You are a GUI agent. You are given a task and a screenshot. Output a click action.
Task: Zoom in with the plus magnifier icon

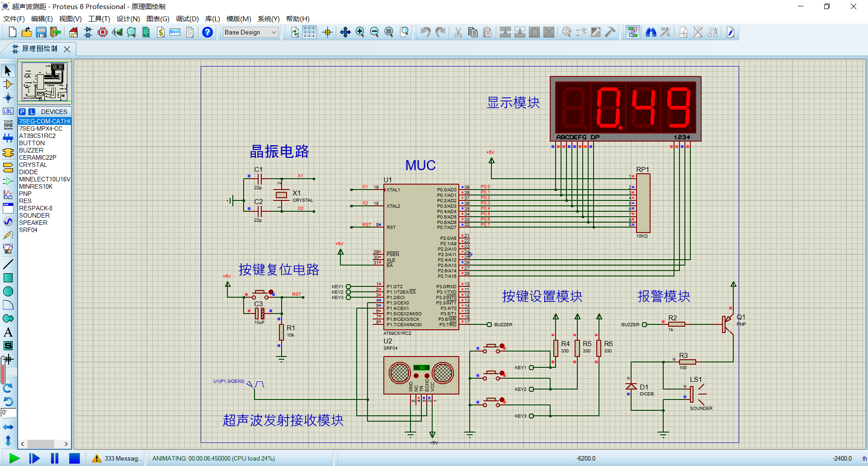pyautogui.click(x=360, y=32)
